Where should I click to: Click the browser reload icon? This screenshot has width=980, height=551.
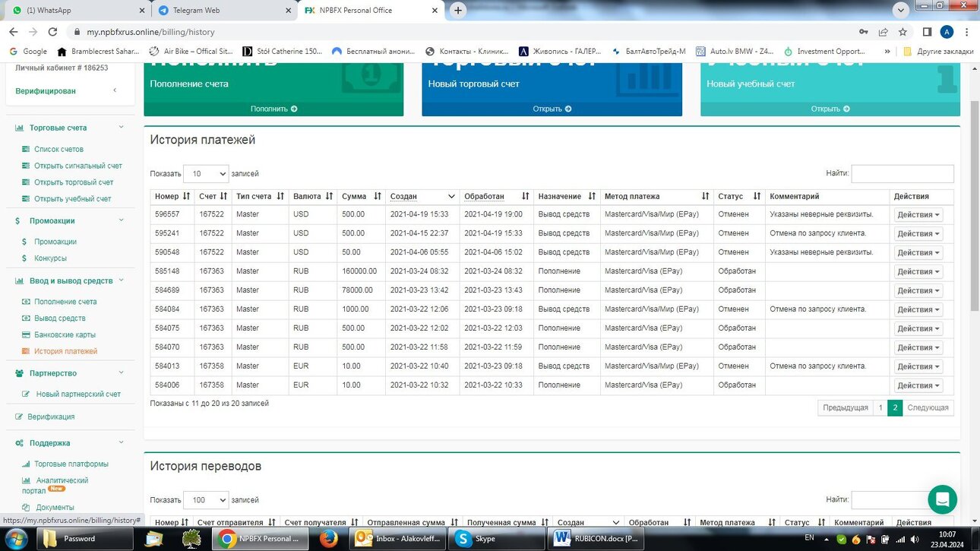coord(52,32)
